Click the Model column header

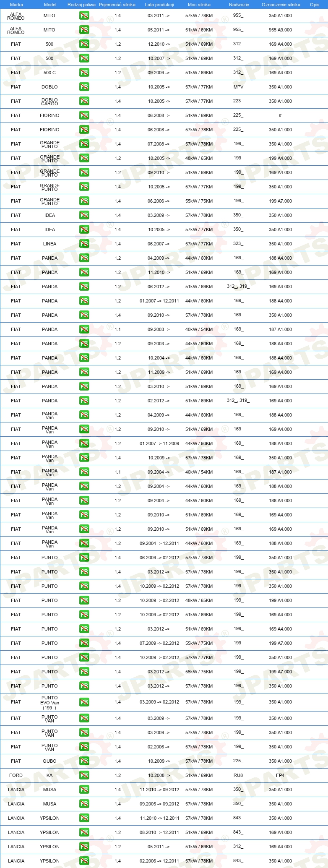click(50, 5)
